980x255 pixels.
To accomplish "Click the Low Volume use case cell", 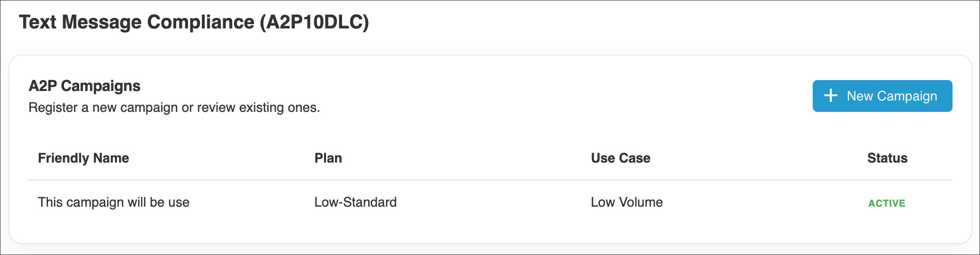I will click(x=626, y=202).
